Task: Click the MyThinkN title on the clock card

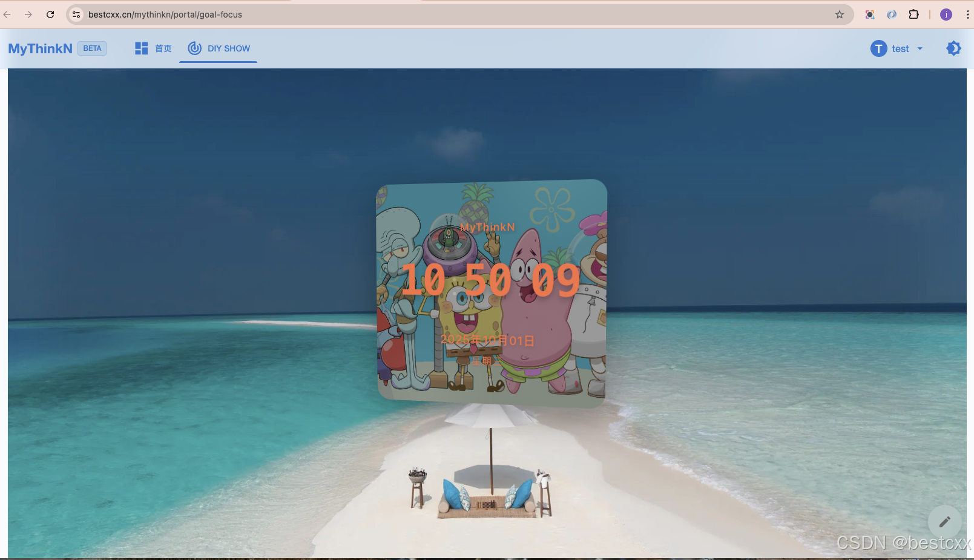Action: click(487, 227)
